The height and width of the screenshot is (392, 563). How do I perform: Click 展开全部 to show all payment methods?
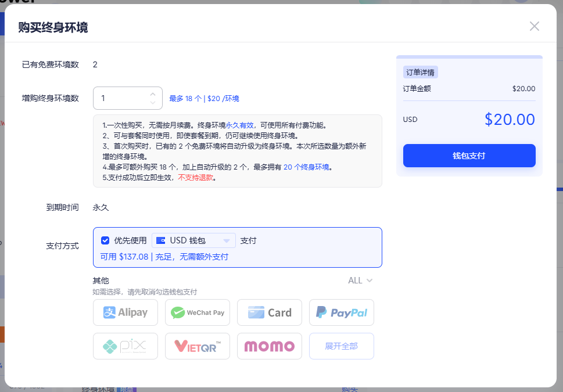pyautogui.click(x=342, y=346)
